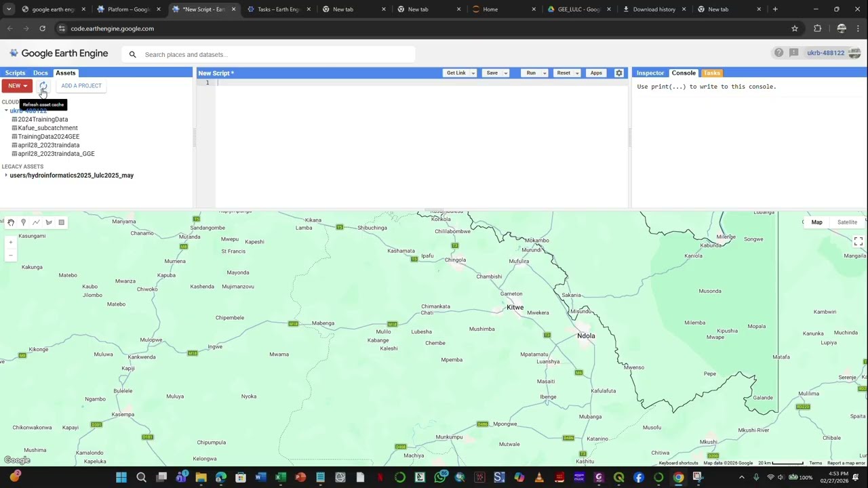Click the Google Earth Engine logo
This screenshot has width=868, height=488.
point(58,54)
